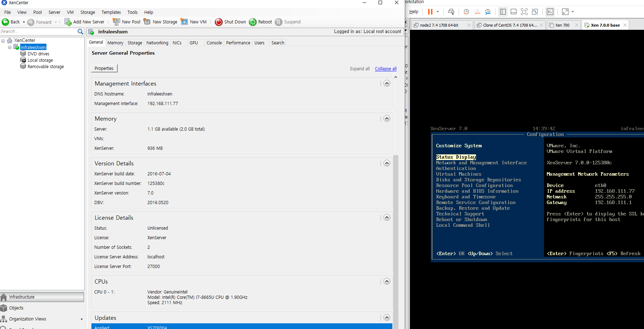The width and height of the screenshot is (644, 329).
Task: Click the Forward navigation icon
Action: 31,22
